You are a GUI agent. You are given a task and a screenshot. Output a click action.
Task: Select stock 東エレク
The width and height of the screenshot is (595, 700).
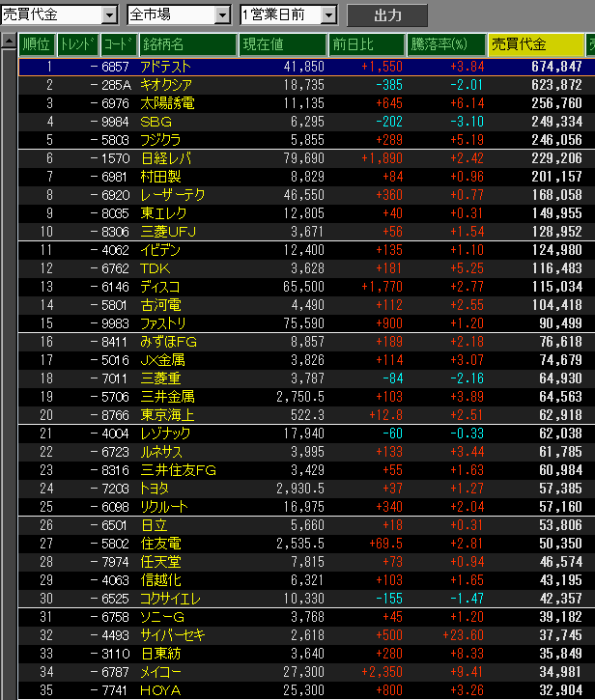[163, 213]
